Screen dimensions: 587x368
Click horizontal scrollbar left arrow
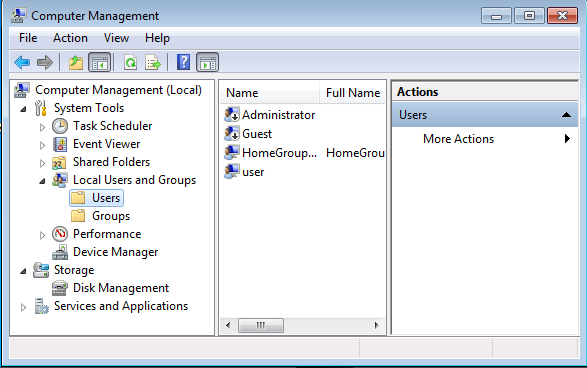(x=228, y=325)
